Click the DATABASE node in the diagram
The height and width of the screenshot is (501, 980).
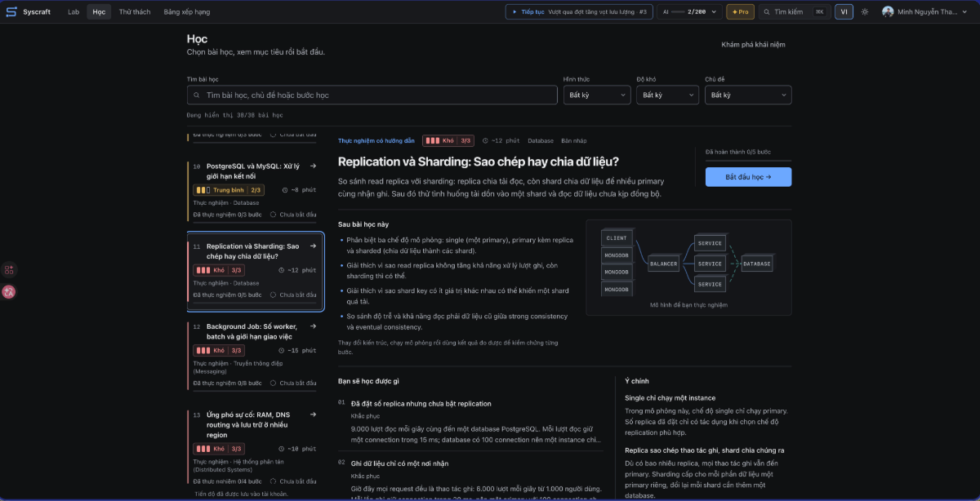tap(756, 264)
